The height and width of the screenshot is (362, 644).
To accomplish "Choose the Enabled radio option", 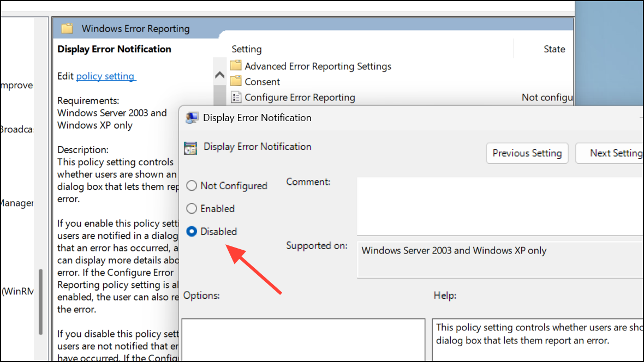I will (192, 209).
